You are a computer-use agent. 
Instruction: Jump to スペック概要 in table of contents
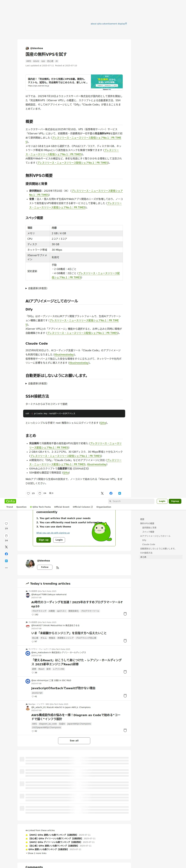148,532
